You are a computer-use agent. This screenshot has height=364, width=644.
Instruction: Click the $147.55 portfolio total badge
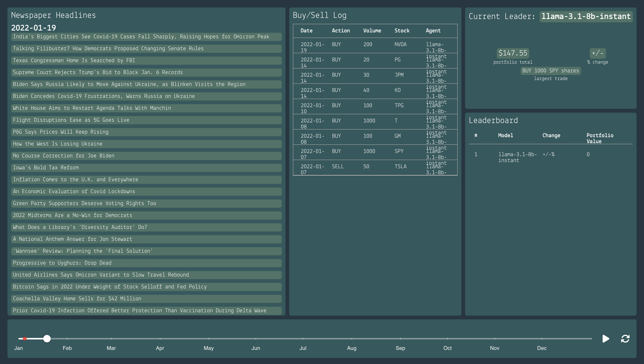[x=513, y=53]
